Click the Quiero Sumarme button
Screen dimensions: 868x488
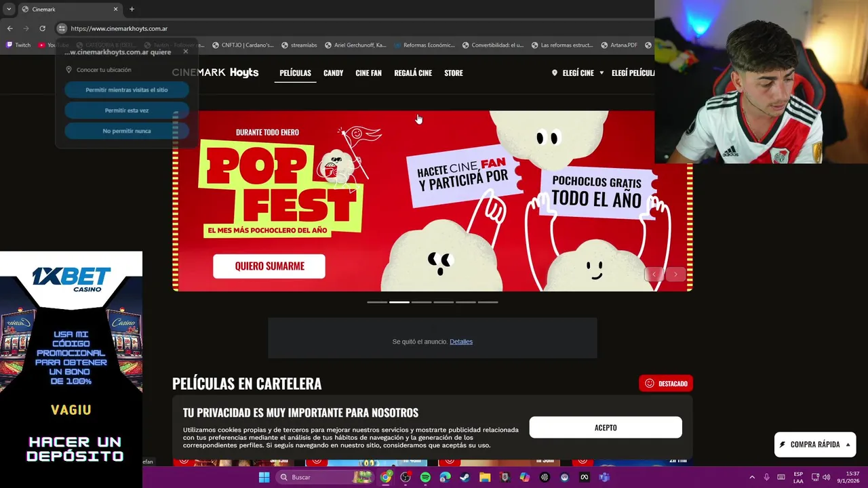[269, 266]
